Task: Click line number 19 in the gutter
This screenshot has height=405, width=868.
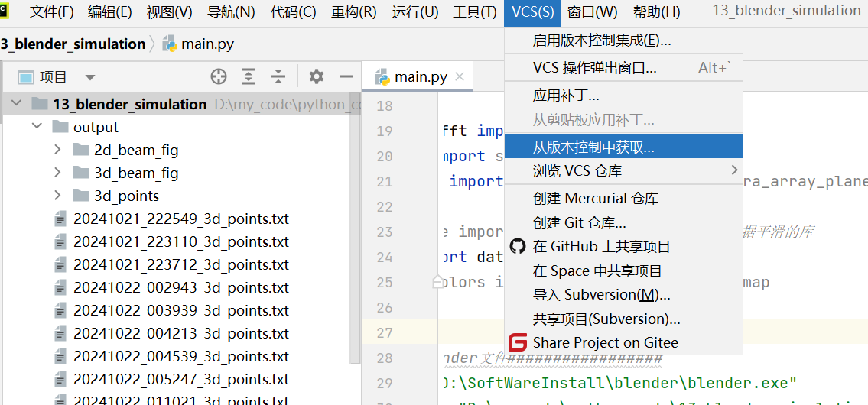Action: coord(384,131)
